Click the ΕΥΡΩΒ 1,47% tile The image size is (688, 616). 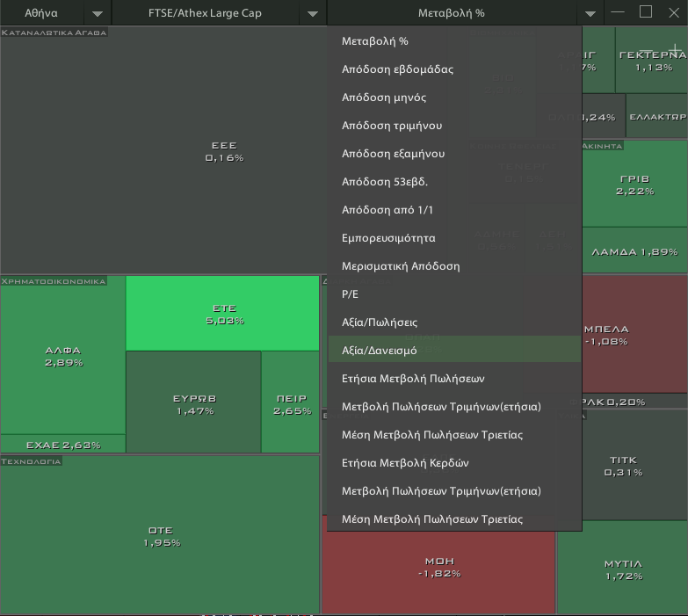(193, 402)
